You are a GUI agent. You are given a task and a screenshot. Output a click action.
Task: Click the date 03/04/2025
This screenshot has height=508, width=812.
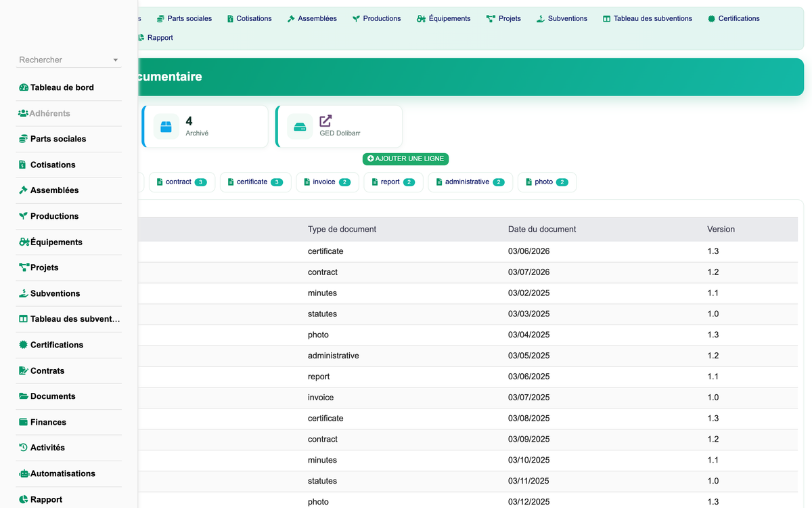pyautogui.click(x=529, y=335)
